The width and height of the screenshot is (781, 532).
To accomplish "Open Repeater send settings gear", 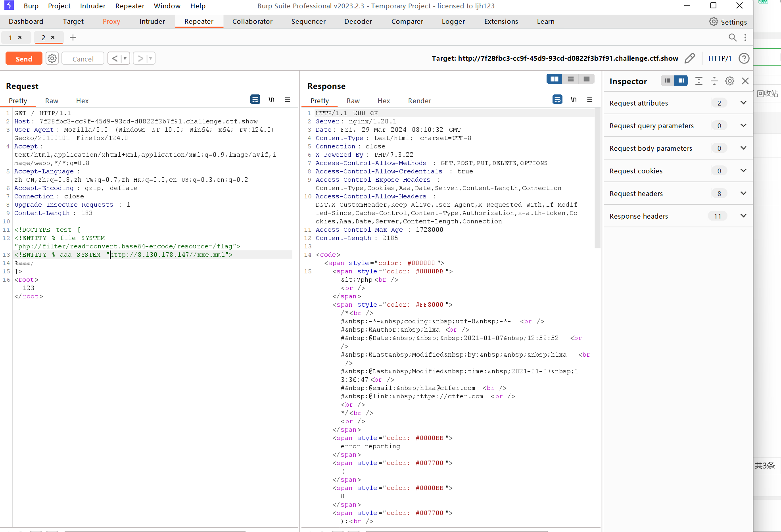I will 52,58.
